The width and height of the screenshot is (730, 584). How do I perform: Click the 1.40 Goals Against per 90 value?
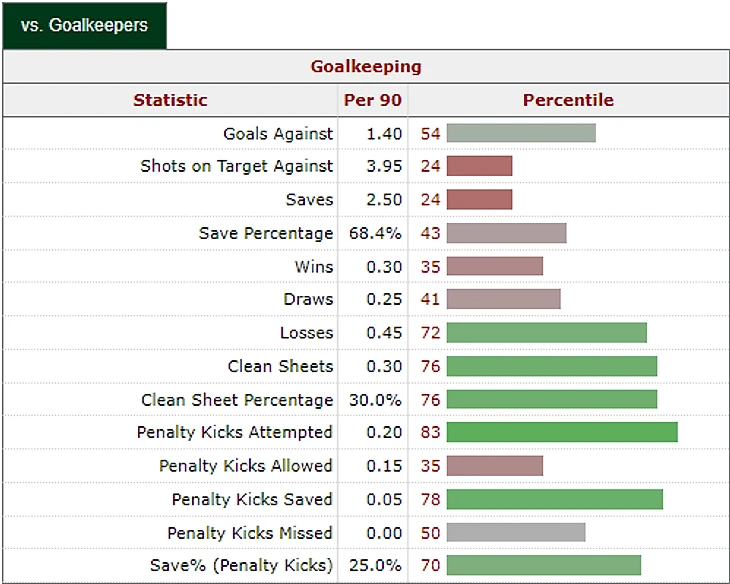(x=382, y=133)
